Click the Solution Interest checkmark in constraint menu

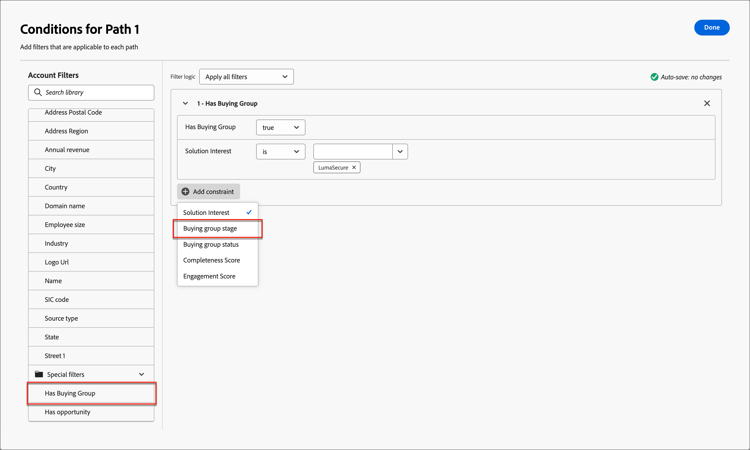pos(249,212)
